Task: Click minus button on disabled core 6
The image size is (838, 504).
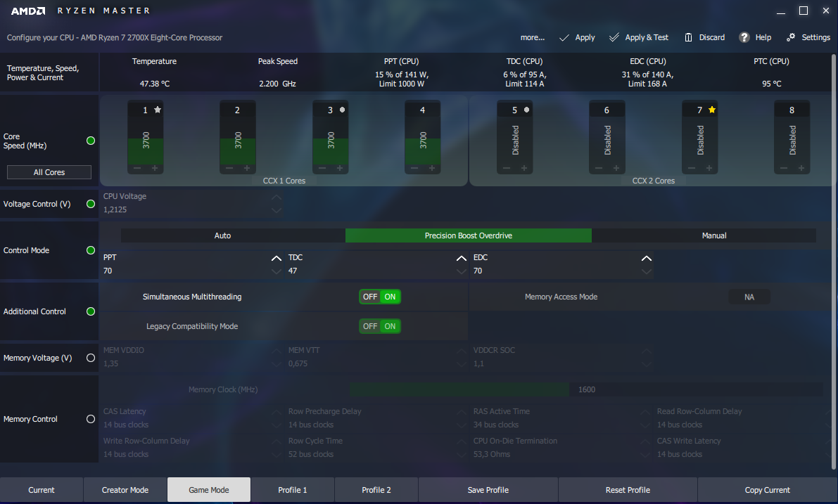Action: click(x=599, y=168)
